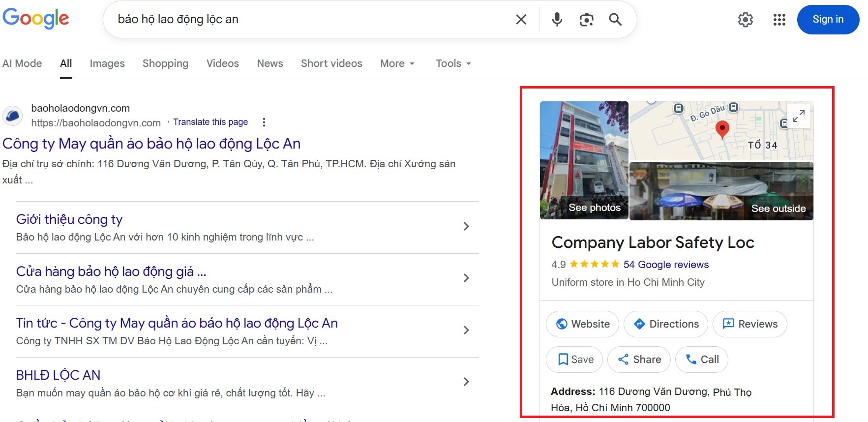Click Company Labor Safety Loc title
The width and height of the screenshot is (868, 422).
tap(653, 242)
